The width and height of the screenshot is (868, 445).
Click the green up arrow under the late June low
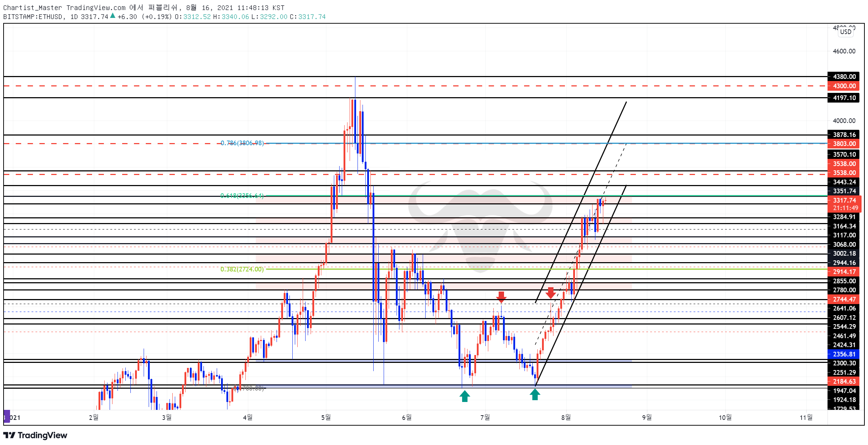[x=465, y=396]
